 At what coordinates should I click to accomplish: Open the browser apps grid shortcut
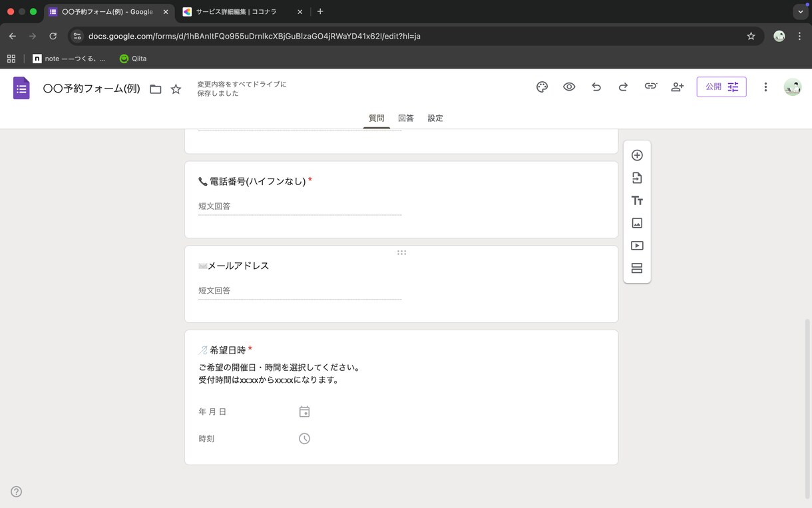[x=11, y=59]
